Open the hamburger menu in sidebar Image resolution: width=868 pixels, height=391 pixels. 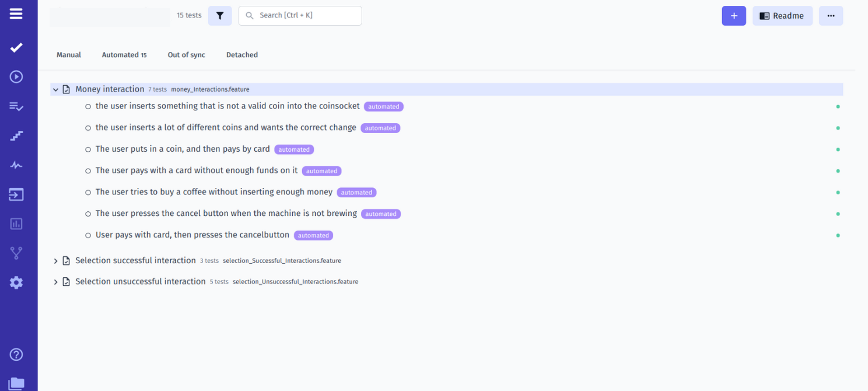(16, 13)
